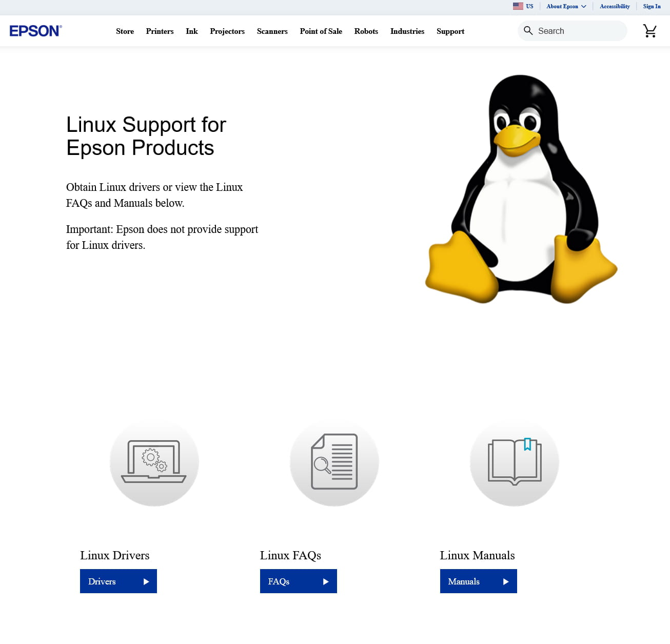670x644 pixels.
Task: Click the Sign In link
Action: 652,6
